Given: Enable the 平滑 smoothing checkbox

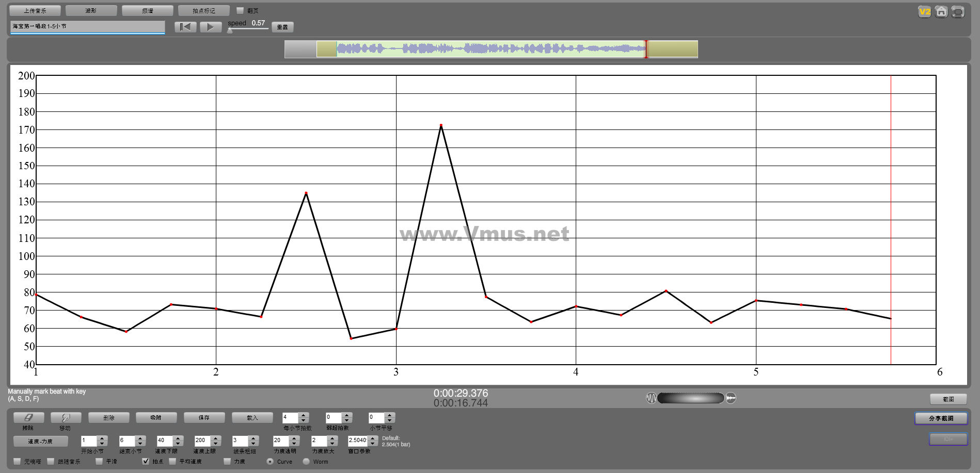Looking at the screenshot, I should pos(99,461).
